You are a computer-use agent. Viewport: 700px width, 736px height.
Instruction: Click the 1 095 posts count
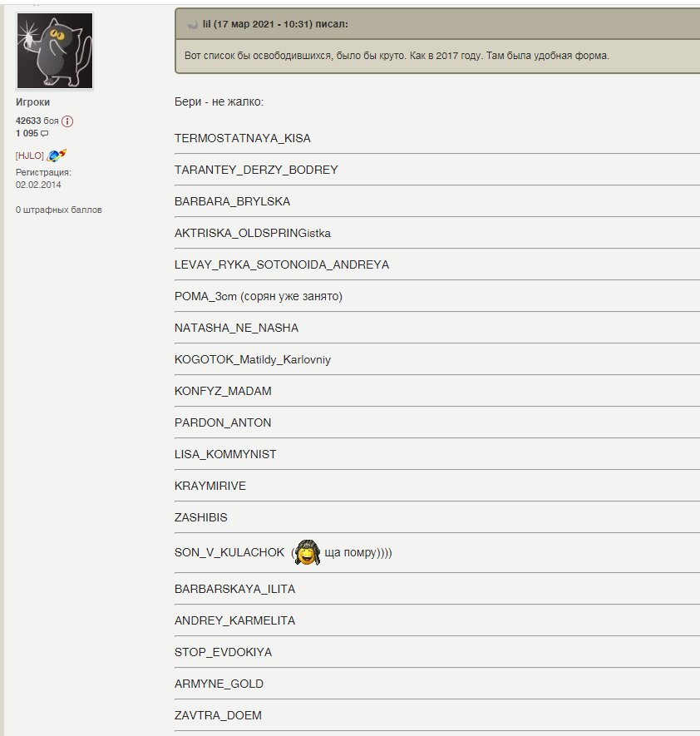[x=27, y=133]
